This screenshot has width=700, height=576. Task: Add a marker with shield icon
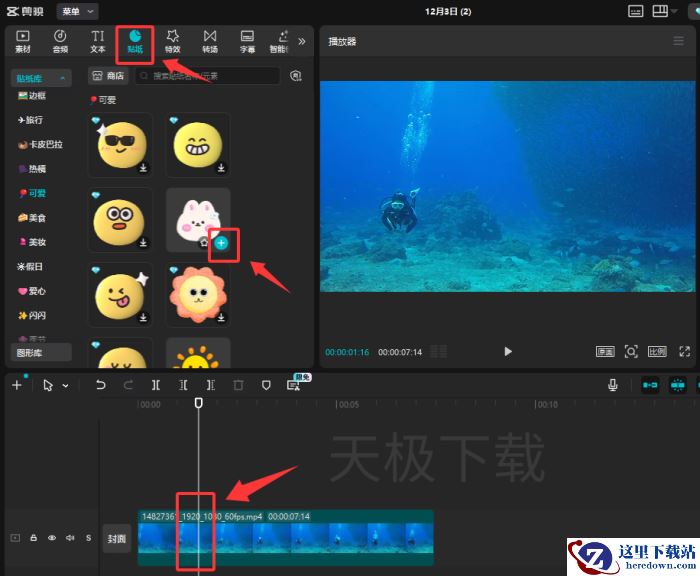[x=266, y=385]
